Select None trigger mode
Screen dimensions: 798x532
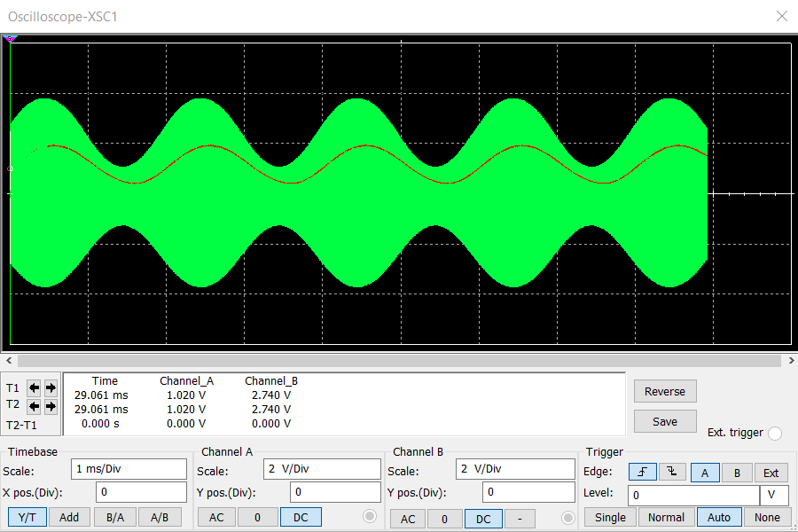pyautogui.click(x=767, y=517)
